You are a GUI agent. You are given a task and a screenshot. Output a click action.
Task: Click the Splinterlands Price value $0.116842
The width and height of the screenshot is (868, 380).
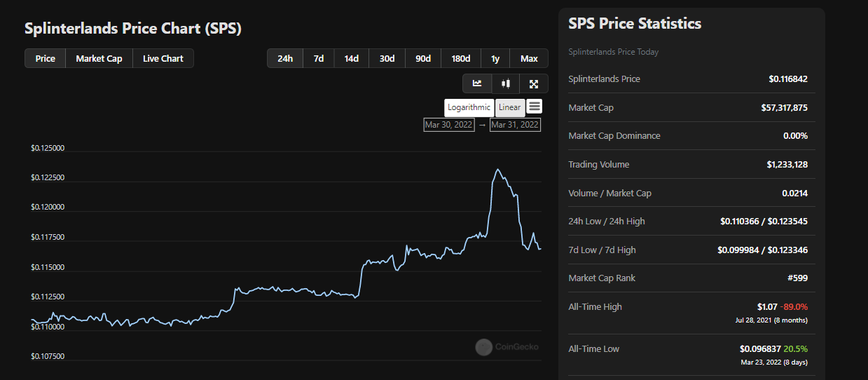[x=788, y=79]
